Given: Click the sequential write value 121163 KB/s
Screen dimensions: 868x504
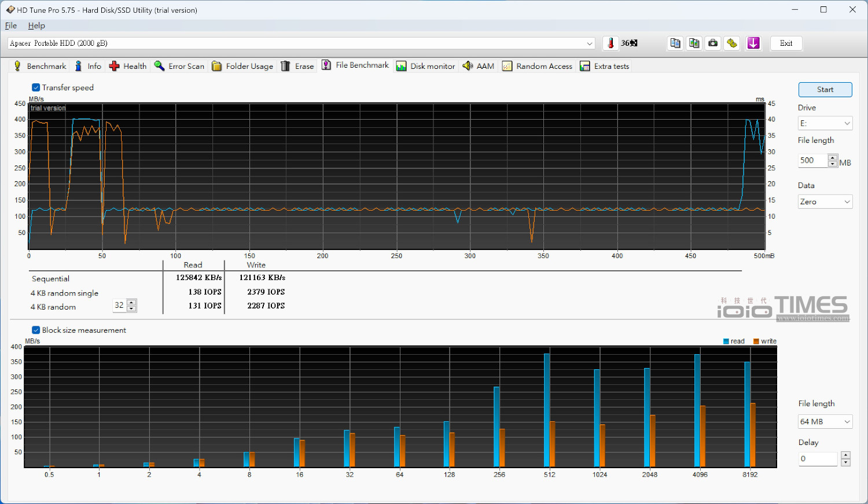Looking at the screenshot, I should (x=262, y=278).
